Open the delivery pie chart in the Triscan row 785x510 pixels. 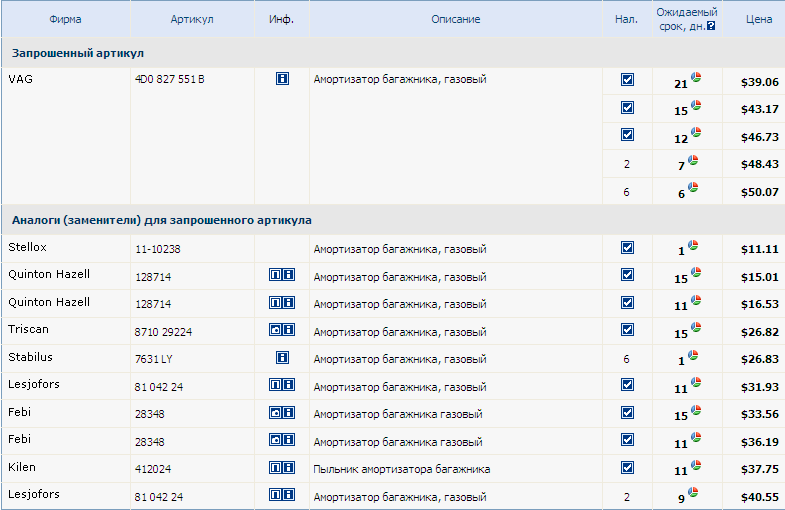point(696,327)
